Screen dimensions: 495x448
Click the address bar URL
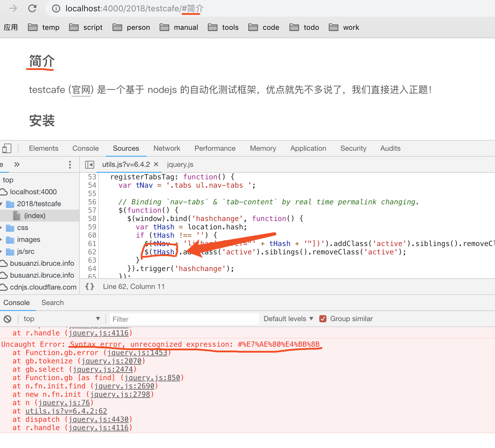tap(134, 9)
